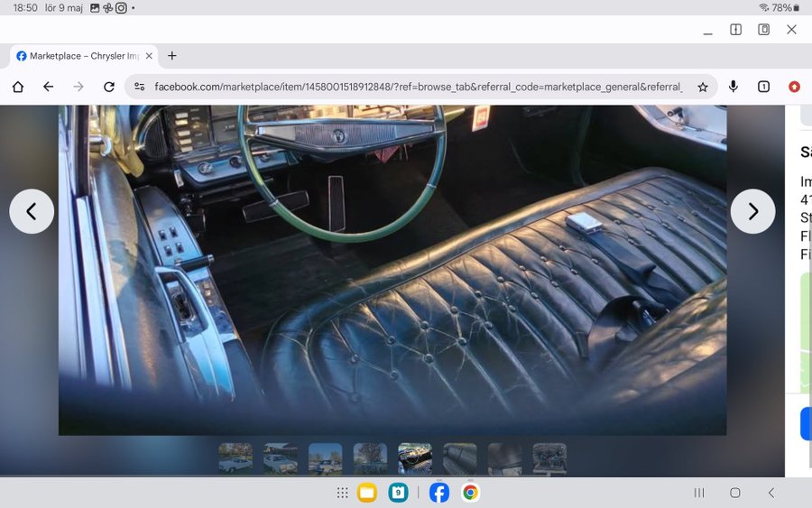
Task: Tap the 78% battery indicator
Action: tap(786, 8)
